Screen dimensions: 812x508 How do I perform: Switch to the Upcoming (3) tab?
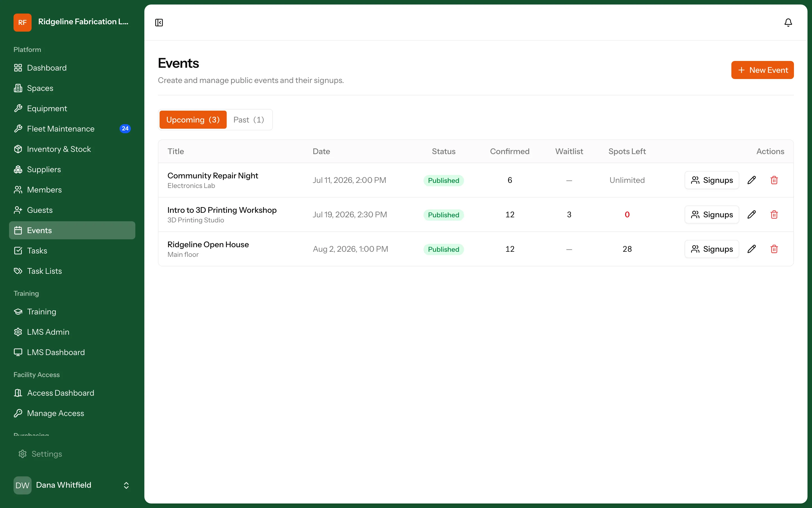click(193, 120)
